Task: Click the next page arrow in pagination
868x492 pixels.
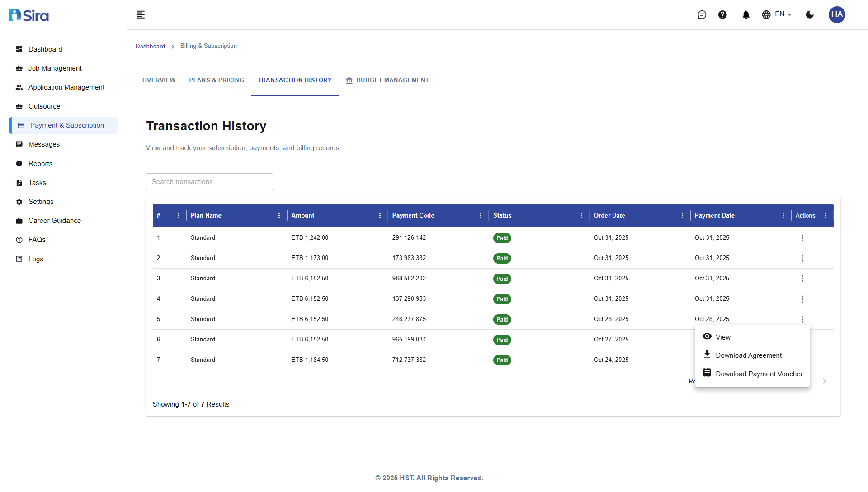Action: (824, 381)
